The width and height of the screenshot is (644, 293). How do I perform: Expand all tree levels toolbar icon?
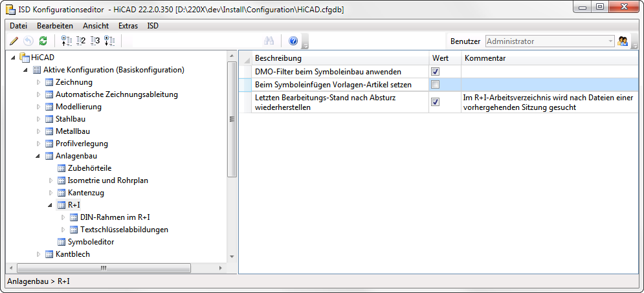pos(109,41)
